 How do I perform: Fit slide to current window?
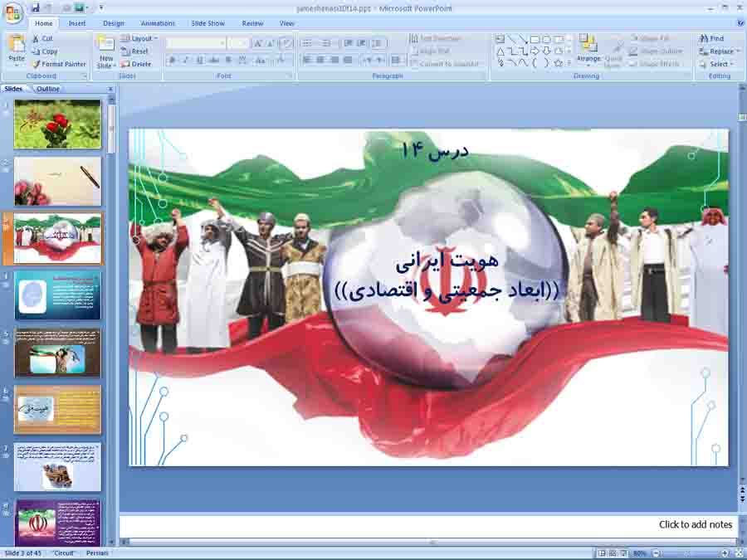tap(739, 553)
